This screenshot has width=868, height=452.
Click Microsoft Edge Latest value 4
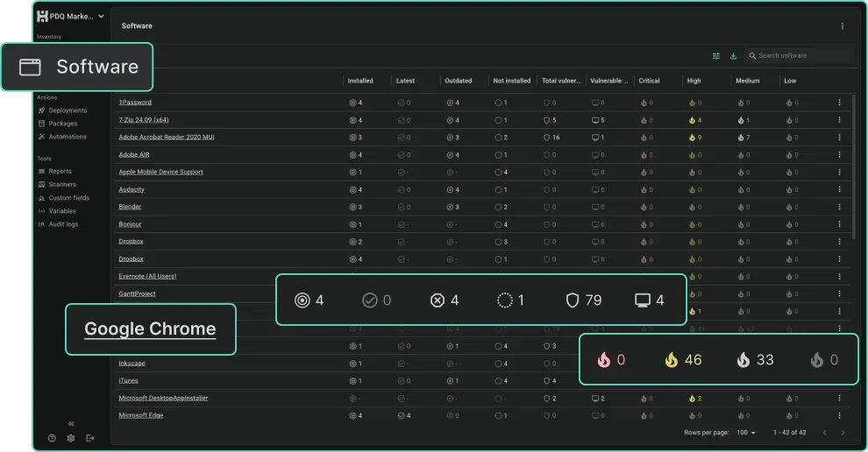click(x=404, y=416)
